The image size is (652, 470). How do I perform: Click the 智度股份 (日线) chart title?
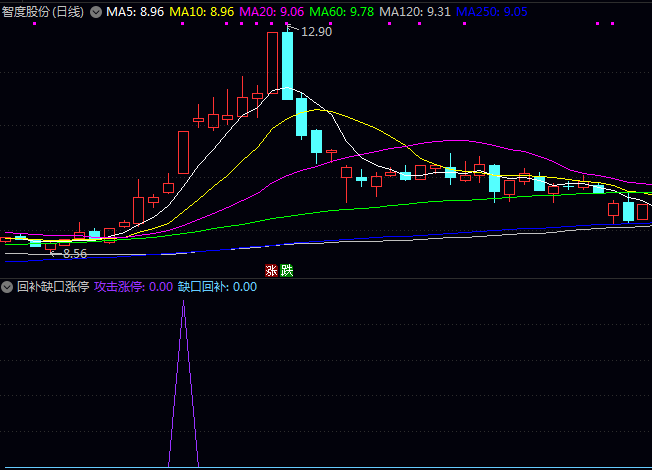(43, 12)
